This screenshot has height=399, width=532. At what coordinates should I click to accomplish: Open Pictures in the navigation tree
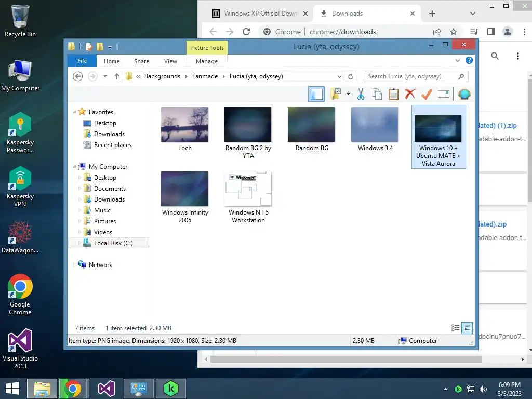[100, 221]
